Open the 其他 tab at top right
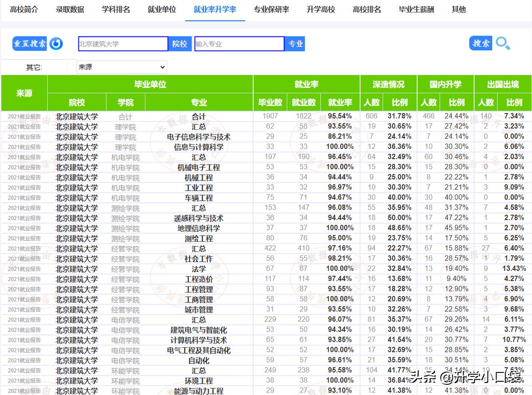Screen dimensions: 532x395 [x=458, y=9]
